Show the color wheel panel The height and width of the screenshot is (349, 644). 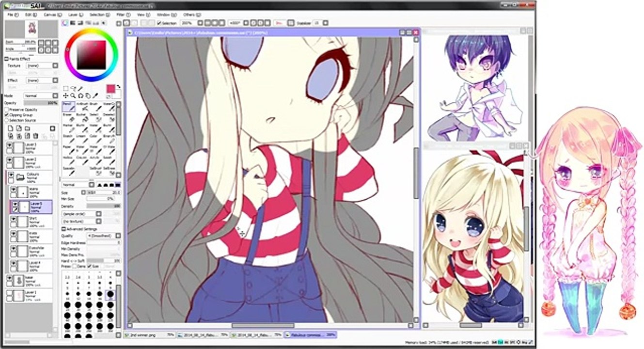(x=65, y=23)
